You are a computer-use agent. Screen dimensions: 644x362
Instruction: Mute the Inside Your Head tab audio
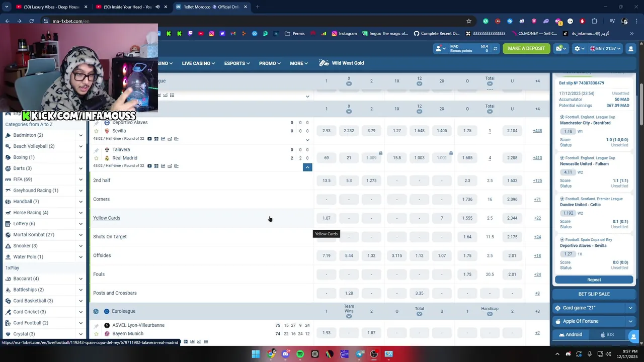click(157, 7)
